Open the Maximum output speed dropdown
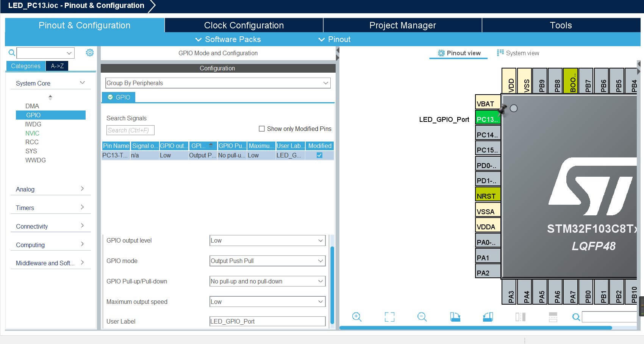 pos(267,302)
